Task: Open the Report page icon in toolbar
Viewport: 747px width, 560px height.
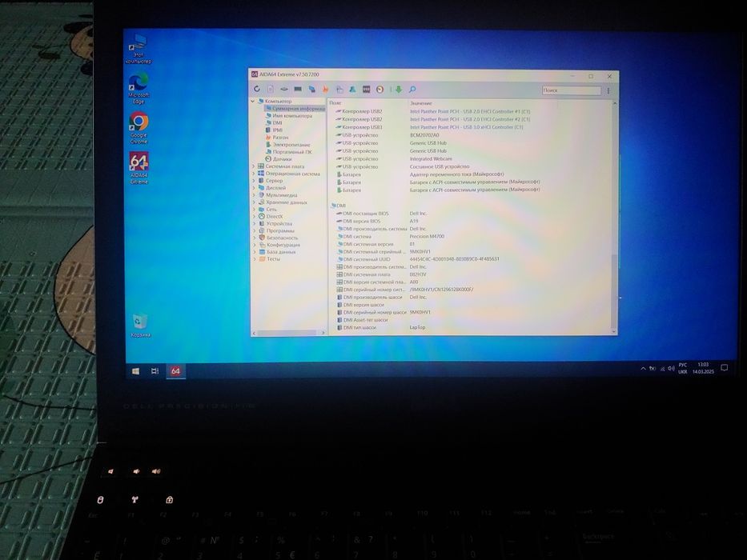Action: (x=271, y=89)
